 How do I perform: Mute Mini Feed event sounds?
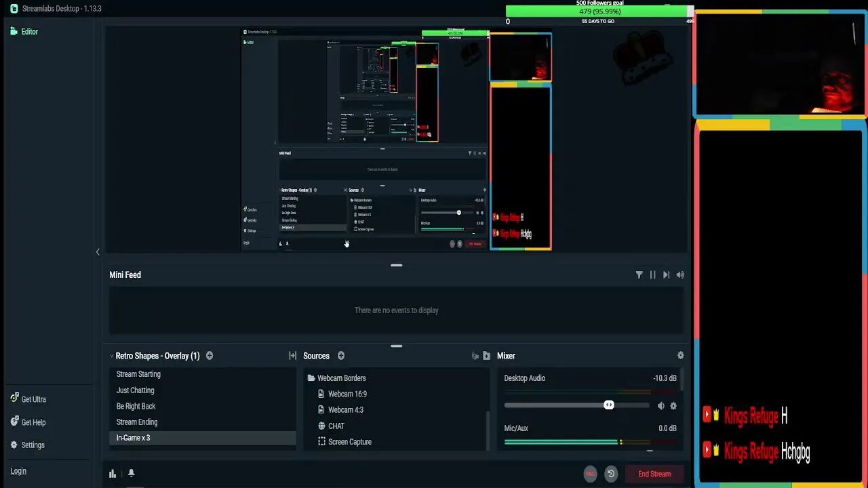coord(680,274)
